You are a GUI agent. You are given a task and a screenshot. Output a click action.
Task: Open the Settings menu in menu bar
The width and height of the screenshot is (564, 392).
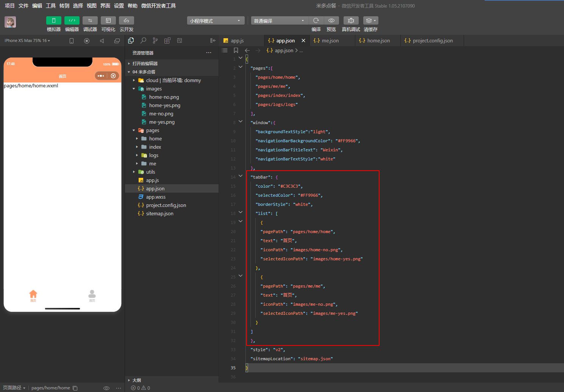[x=119, y=6]
